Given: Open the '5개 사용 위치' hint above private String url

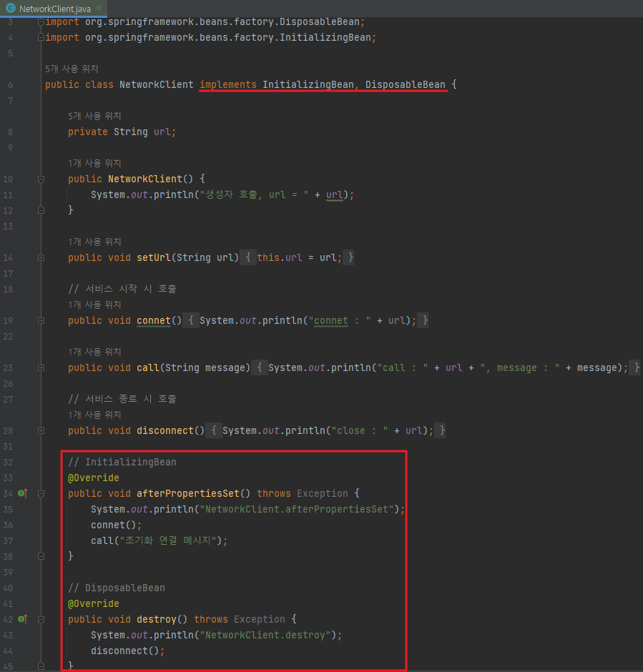Looking at the screenshot, I should [94, 116].
